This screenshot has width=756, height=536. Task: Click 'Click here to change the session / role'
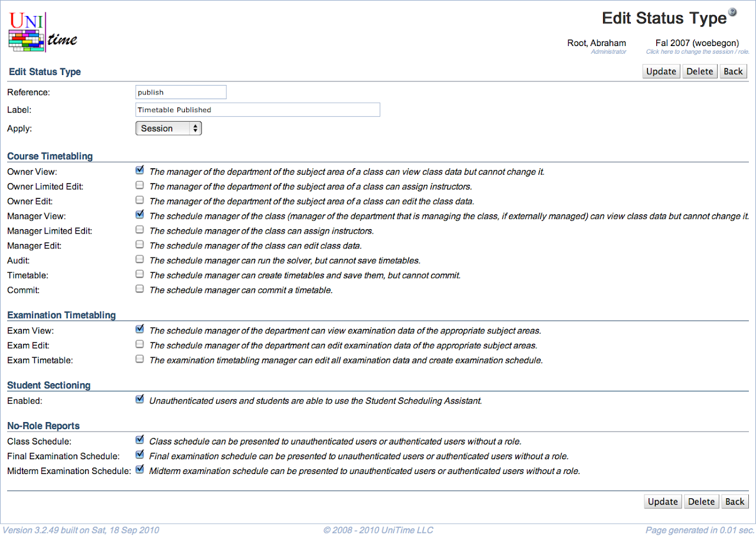pos(698,52)
